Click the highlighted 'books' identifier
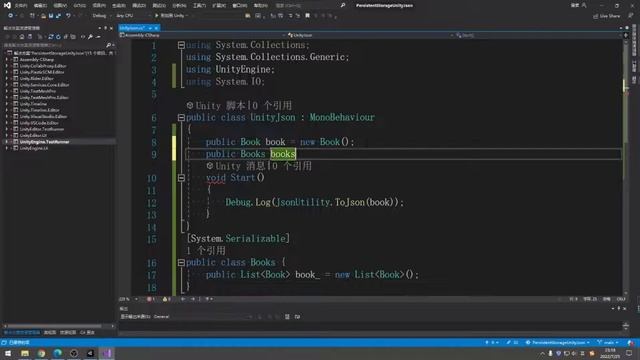 point(283,154)
